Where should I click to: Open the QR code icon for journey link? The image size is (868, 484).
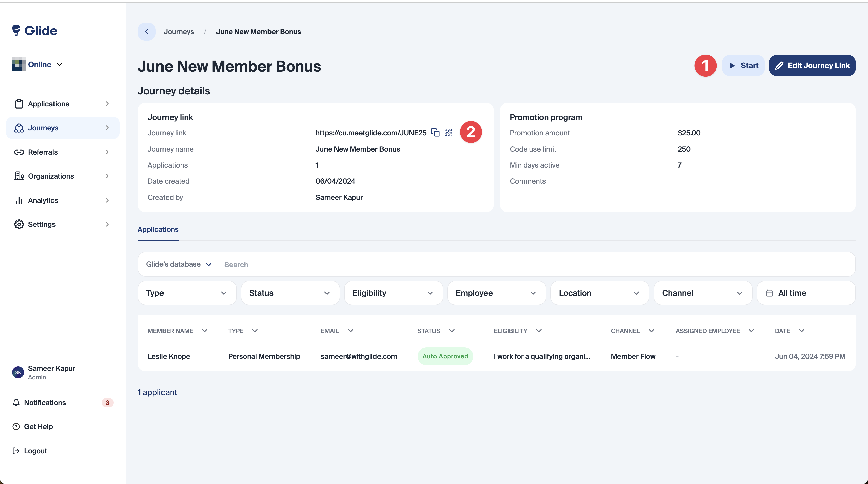(x=448, y=132)
